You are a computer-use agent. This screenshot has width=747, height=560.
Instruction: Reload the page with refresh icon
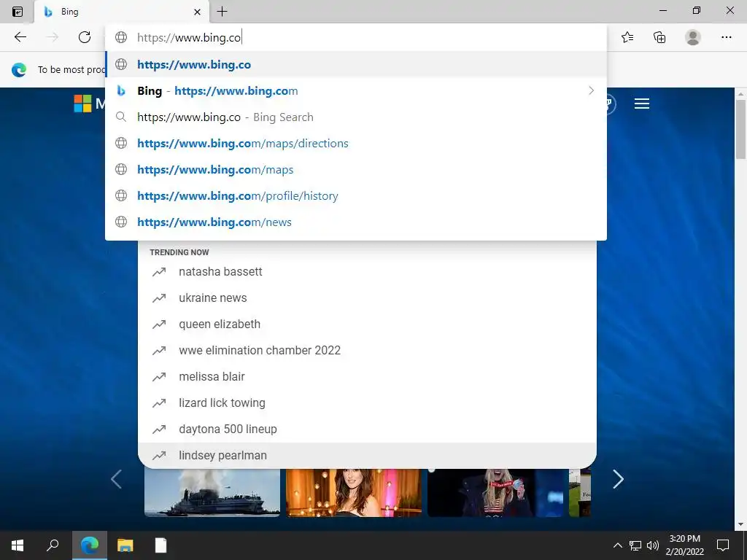[x=85, y=37]
